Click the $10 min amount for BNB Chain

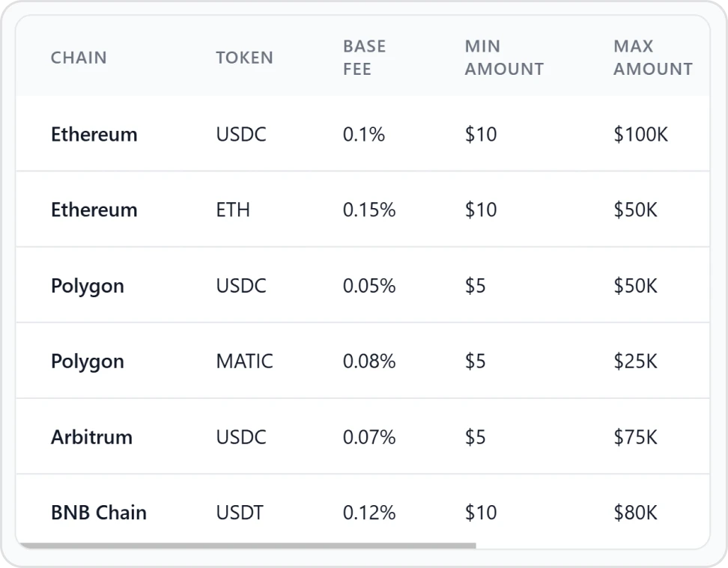point(480,513)
